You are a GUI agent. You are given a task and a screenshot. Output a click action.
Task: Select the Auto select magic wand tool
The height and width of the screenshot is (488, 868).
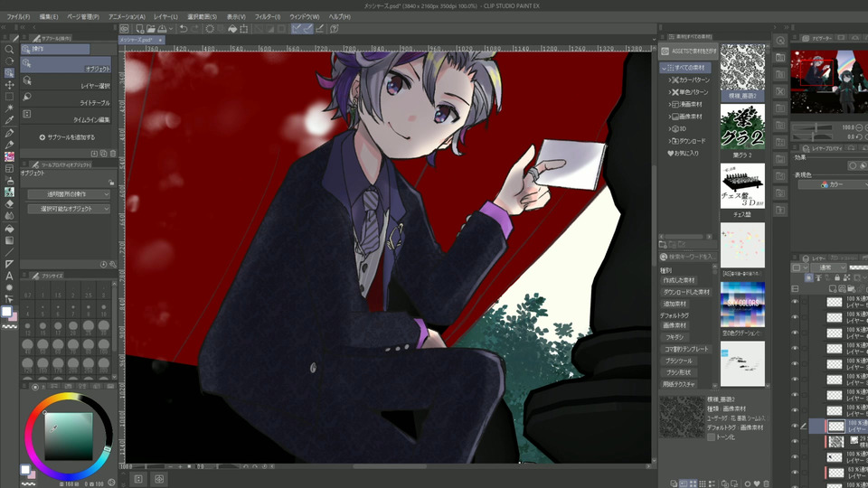(9, 108)
